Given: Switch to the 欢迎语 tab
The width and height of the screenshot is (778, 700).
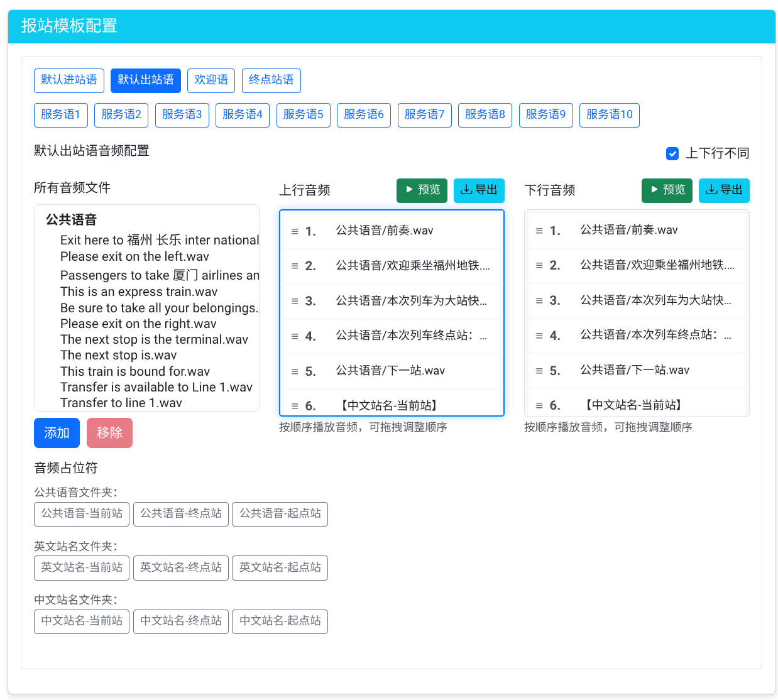Looking at the screenshot, I should pyautogui.click(x=211, y=80).
